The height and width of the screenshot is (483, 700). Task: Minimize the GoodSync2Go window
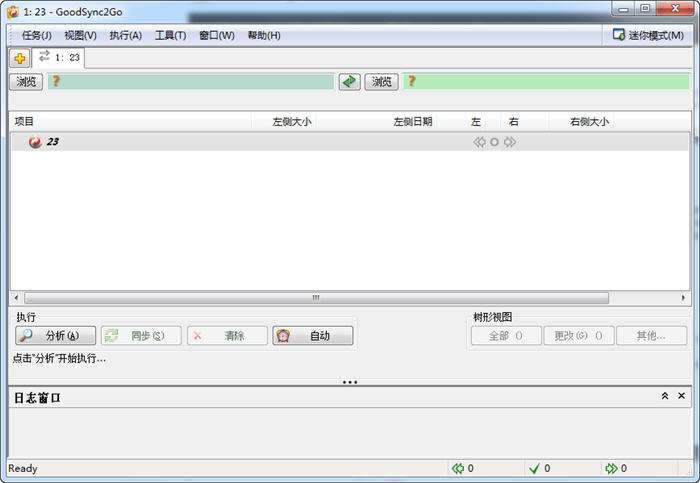point(624,9)
